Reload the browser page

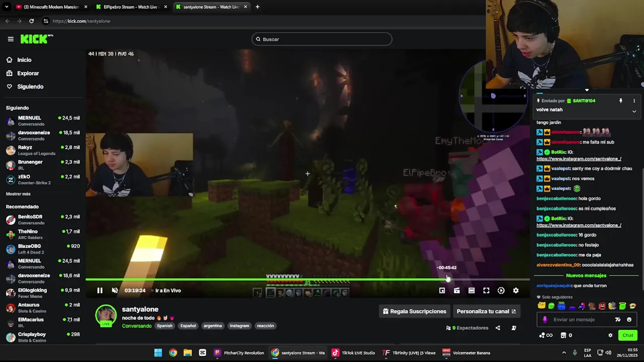[x=31, y=21]
